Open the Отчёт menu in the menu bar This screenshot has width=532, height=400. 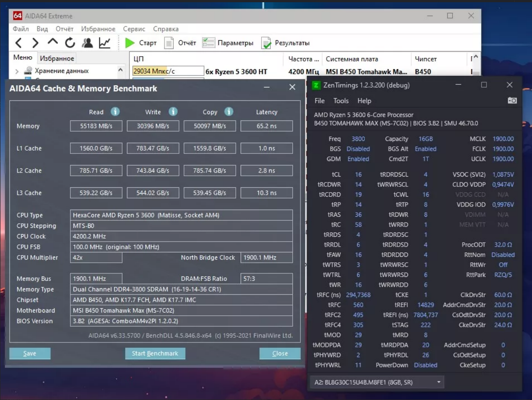click(x=65, y=29)
